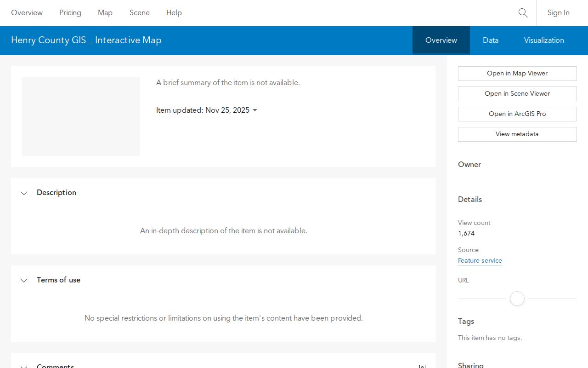The height and width of the screenshot is (368, 588).
Task: Click Open in ArcGIS Pro
Action: click(x=517, y=114)
